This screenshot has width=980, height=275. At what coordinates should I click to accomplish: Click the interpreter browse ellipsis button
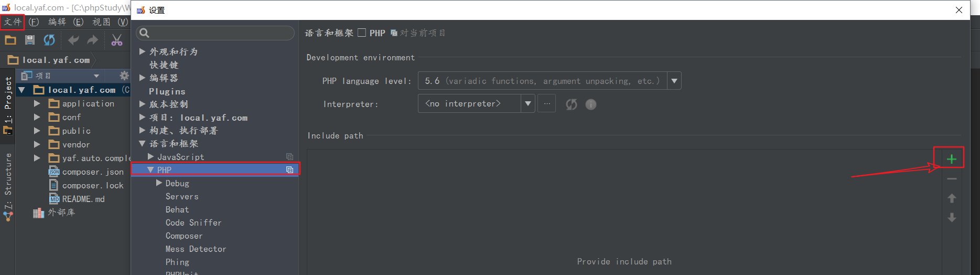click(546, 104)
